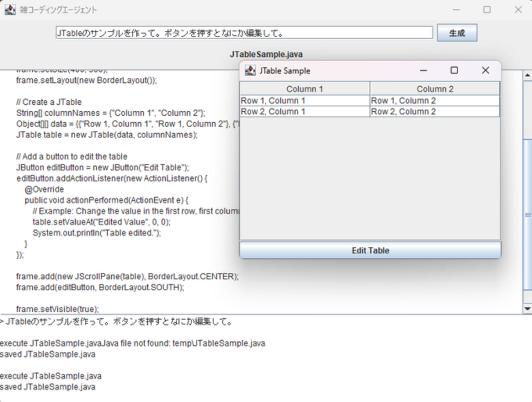532x402 pixels.
Task: Click code line "frame.setLayout(new BorderLayout());"
Action: point(86,80)
